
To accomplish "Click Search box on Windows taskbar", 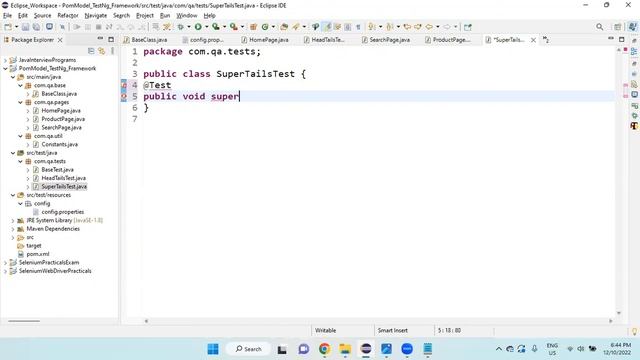I will pos(248,349).
